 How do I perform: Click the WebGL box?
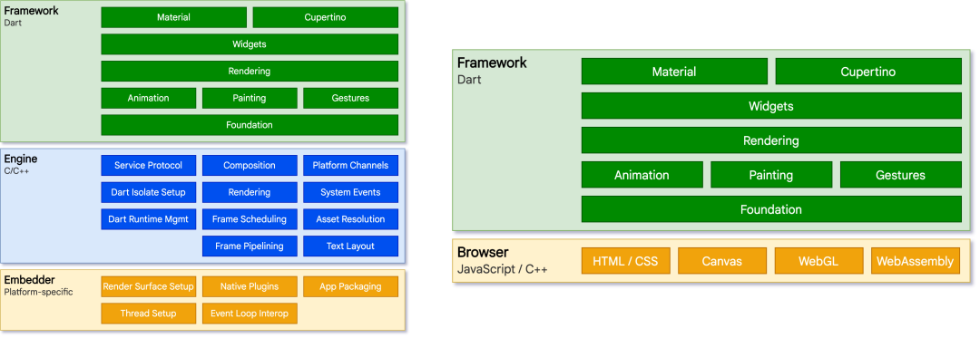[x=818, y=261]
